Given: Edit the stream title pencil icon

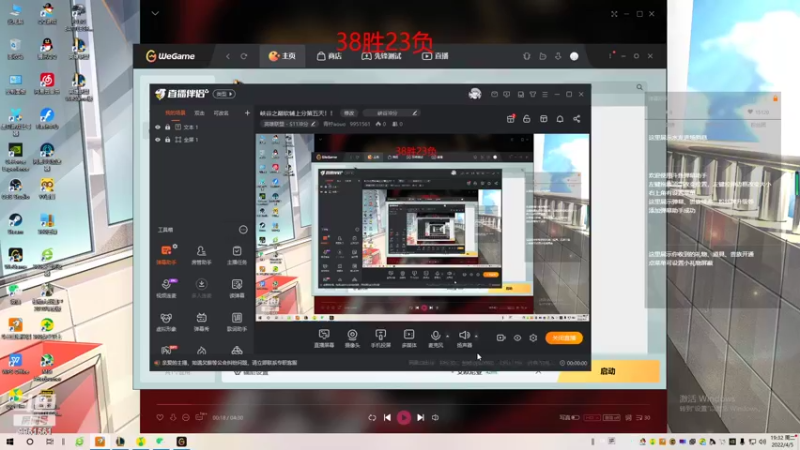Looking at the screenshot, I should coord(414,113).
